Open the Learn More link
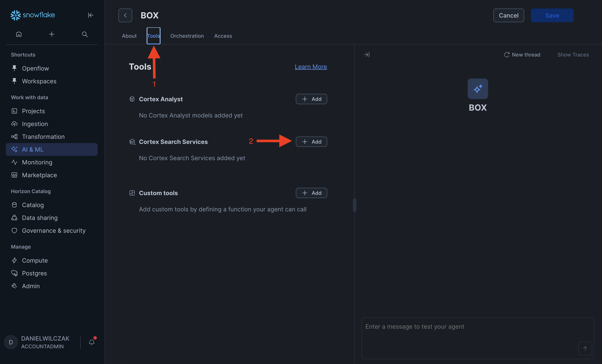This screenshot has height=364, width=602. coord(311,67)
